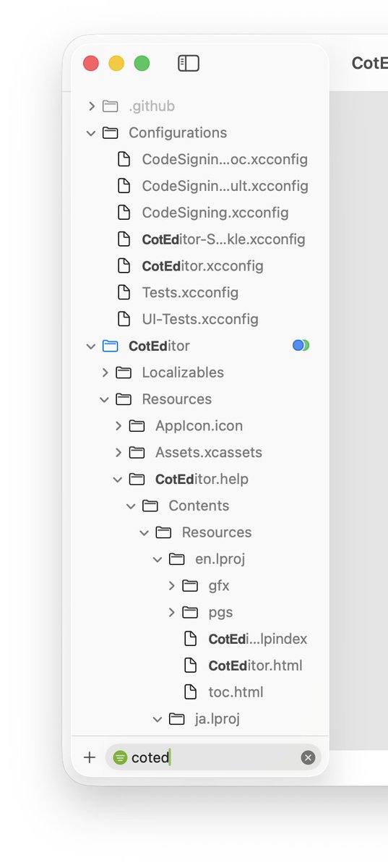Click the en.lproj folder icon
388x868 pixels.
click(x=177, y=559)
